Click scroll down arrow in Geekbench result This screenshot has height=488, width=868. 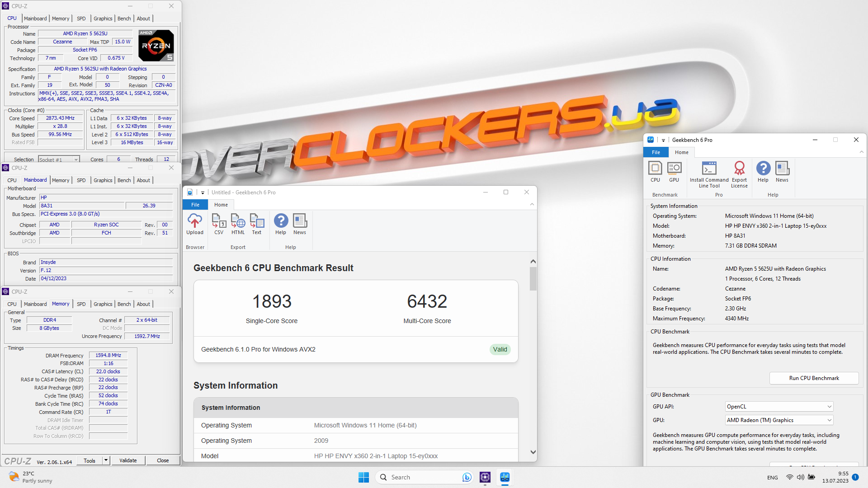coord(533,452)
